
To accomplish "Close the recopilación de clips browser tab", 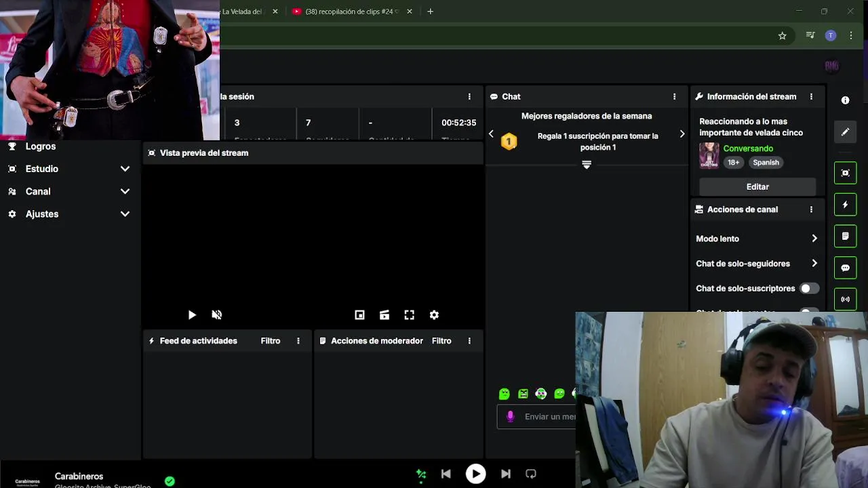I will tap(410, 12).
